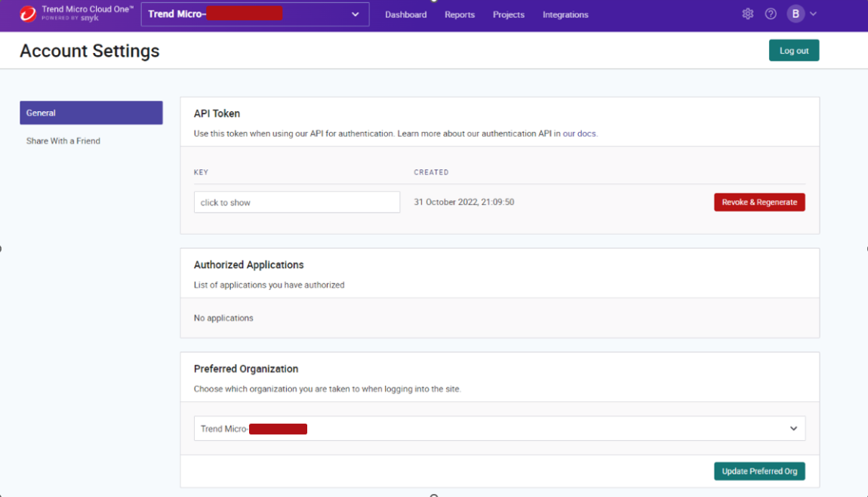868x497 pixels.
Task: Click the user avatar labeled B
Action: pos(796,14)
